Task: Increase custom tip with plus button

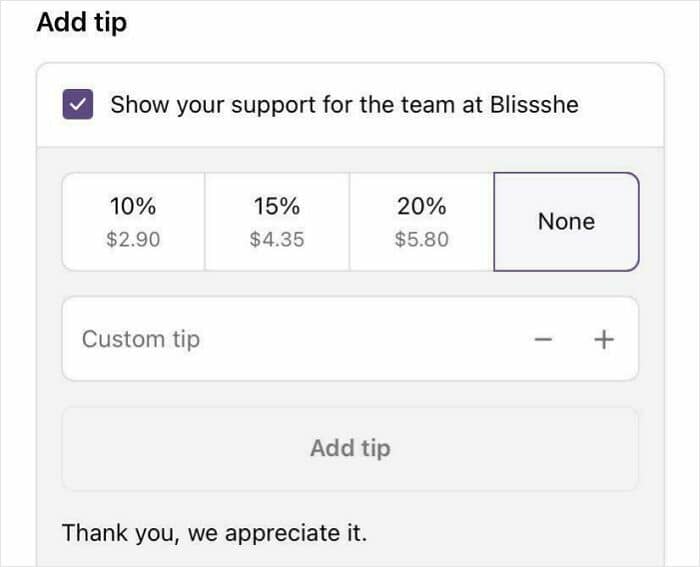Action: [x=603, y=339]
